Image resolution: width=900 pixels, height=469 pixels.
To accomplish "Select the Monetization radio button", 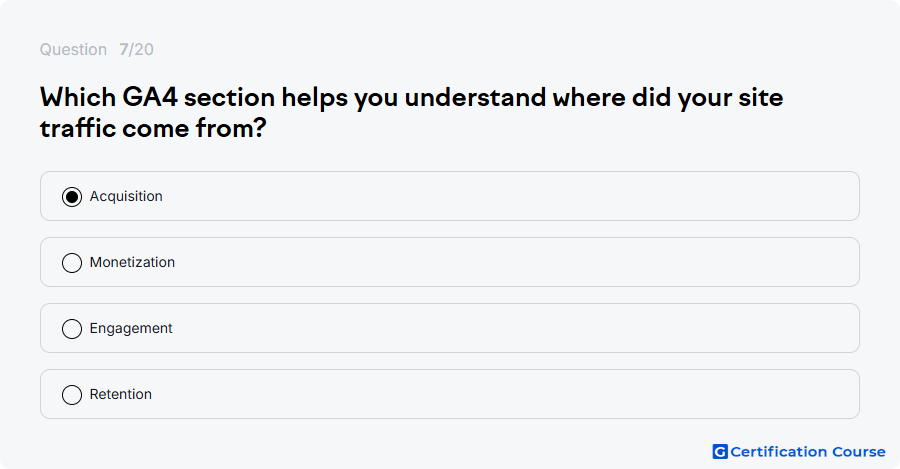I will click(72, 263).
